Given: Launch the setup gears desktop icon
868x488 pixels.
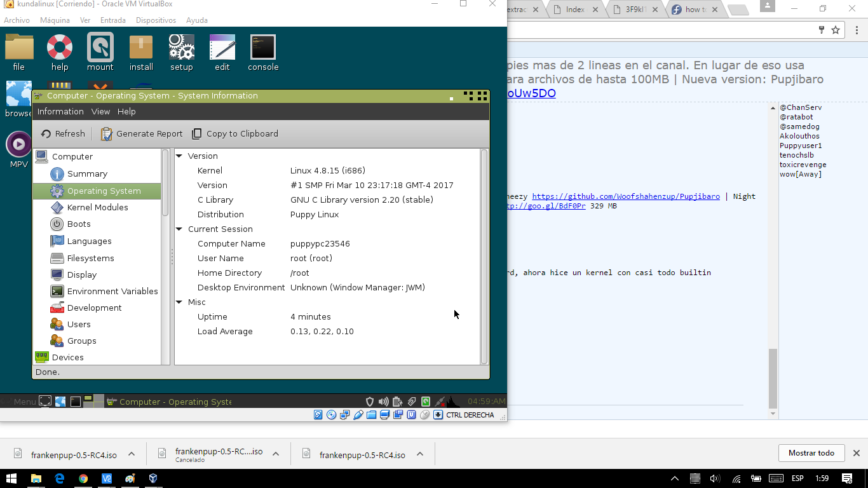Looking at the screenshot, I should [182, 52].
